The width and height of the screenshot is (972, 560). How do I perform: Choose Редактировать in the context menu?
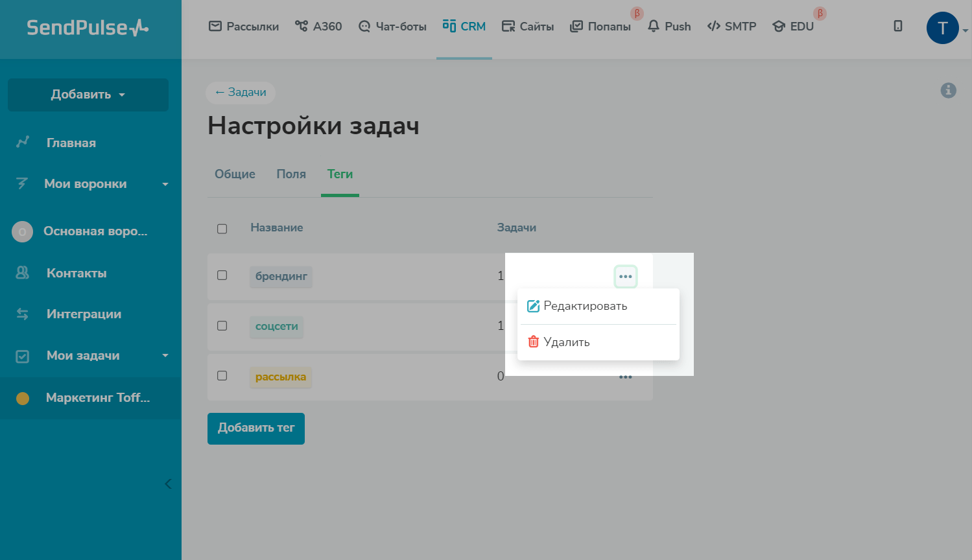584,306
